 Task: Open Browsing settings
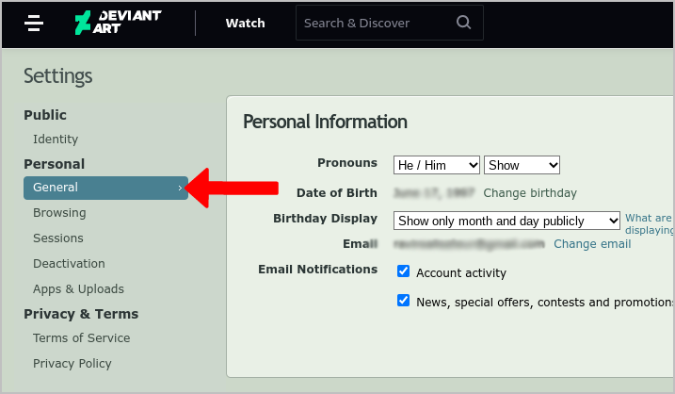tap(59, 213)
